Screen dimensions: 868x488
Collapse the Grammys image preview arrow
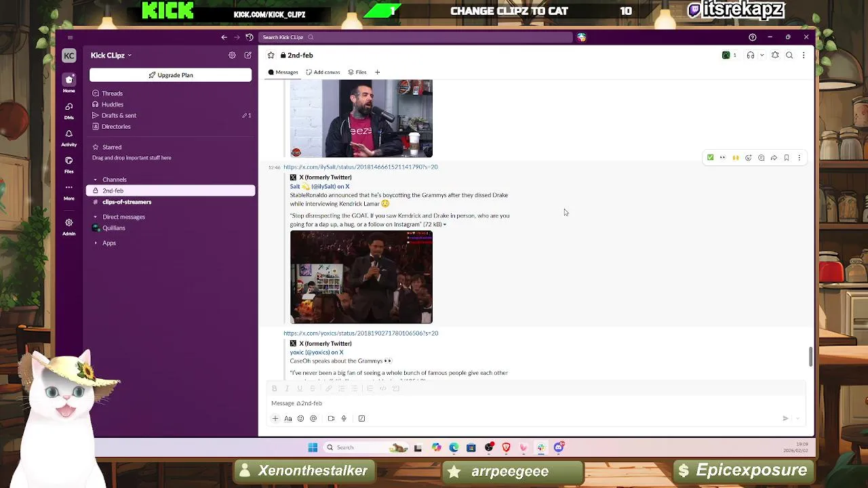(x=445, y=224)
